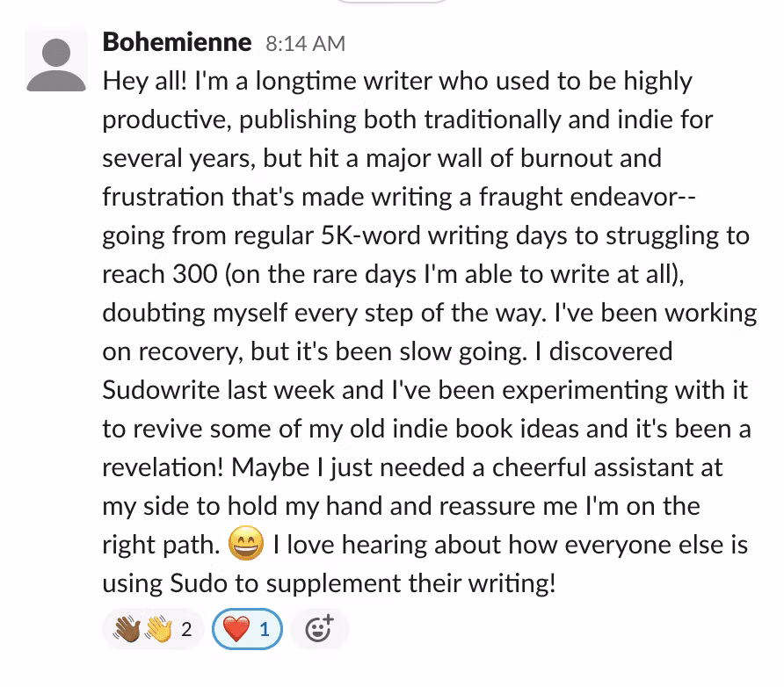Click the grinning emoji in the message
Screen dimensions: 784x687
click(245, 546)
